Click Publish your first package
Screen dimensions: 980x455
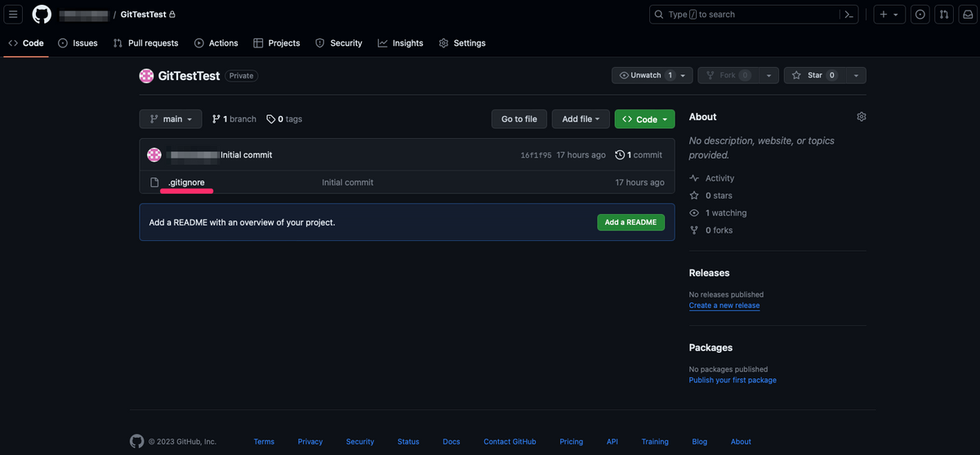733,380
